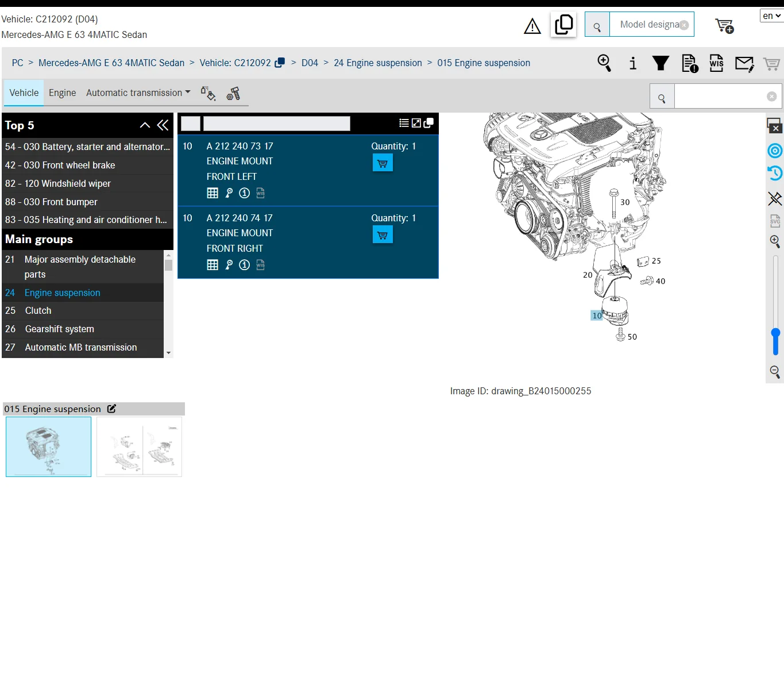The width and height of the screenshot is (784, 700).
Task: Select main group 26 Gearshift system
Action: [x=83, y=329]
